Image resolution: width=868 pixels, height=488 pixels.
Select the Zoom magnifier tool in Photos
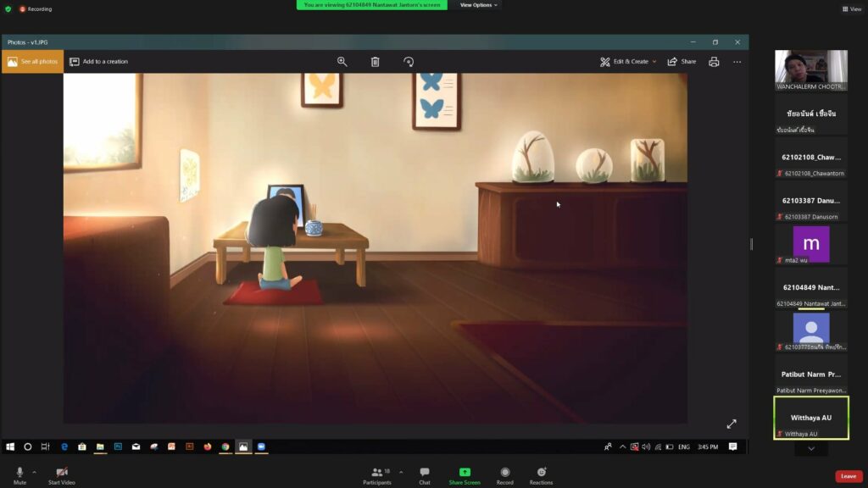coord(342,61)
